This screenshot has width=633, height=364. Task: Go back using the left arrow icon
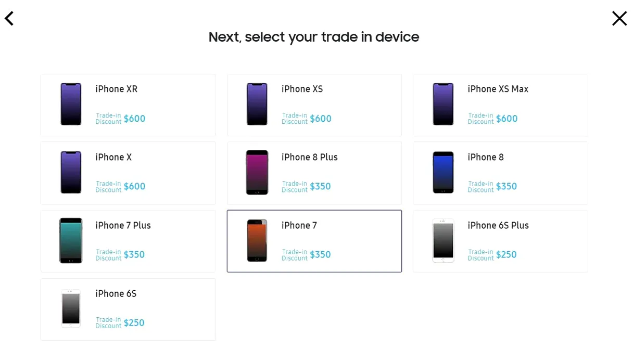[x=9, y=19]
